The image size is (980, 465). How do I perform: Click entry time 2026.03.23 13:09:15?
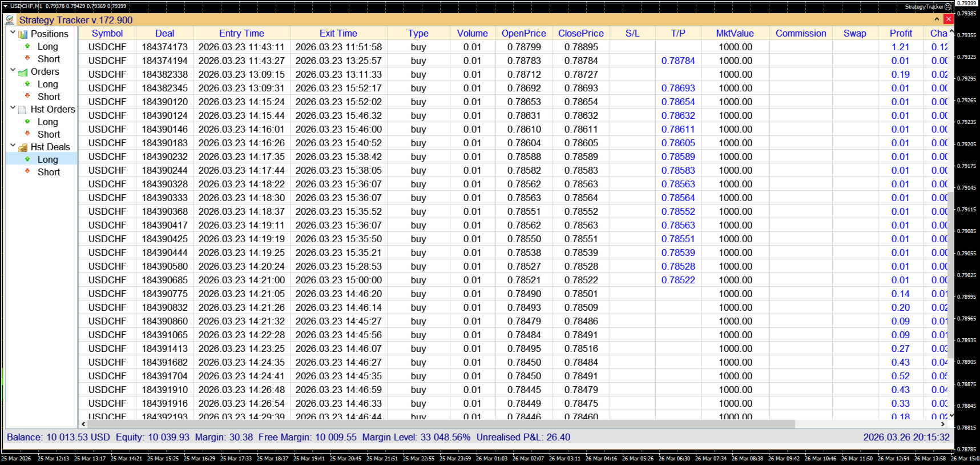point(241,74)
